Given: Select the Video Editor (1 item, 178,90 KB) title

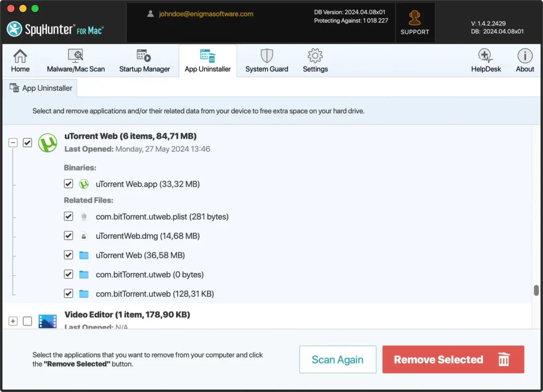Looking at the screenshot, I should tap(127, 315).
